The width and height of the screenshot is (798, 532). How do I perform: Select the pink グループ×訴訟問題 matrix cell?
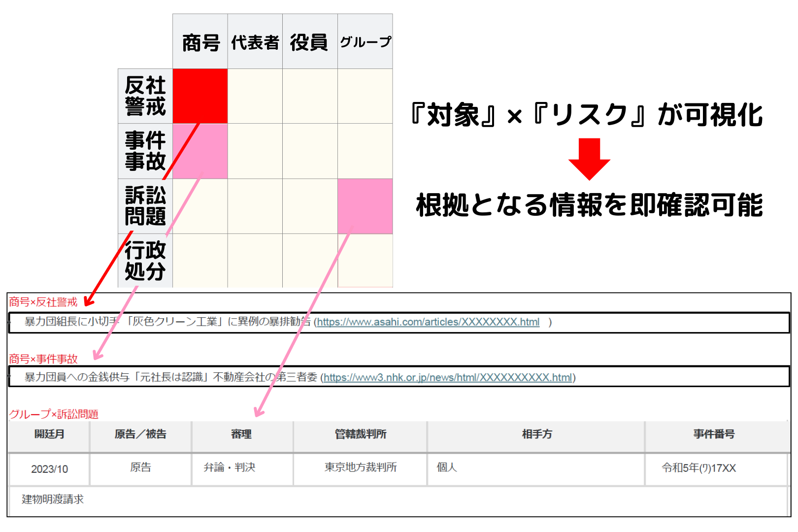click(365, 205)
